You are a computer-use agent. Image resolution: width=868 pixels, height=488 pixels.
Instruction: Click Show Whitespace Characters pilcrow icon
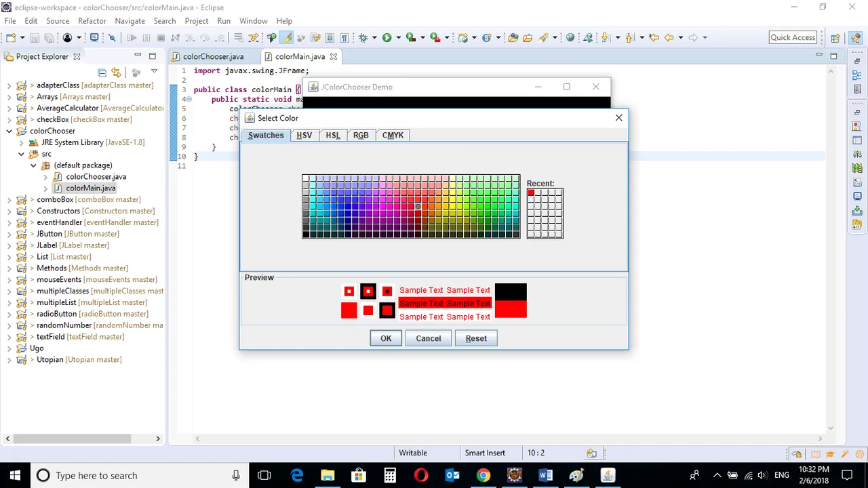344,38
